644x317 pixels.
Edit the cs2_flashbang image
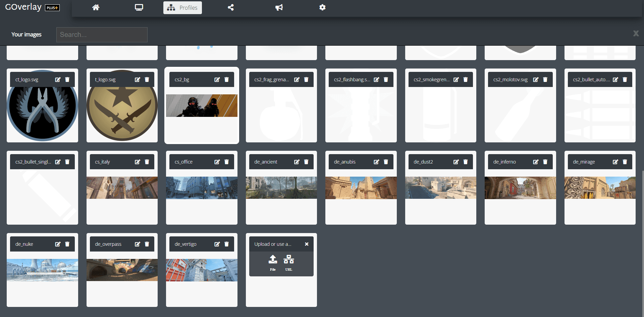(x=376, y=80)
